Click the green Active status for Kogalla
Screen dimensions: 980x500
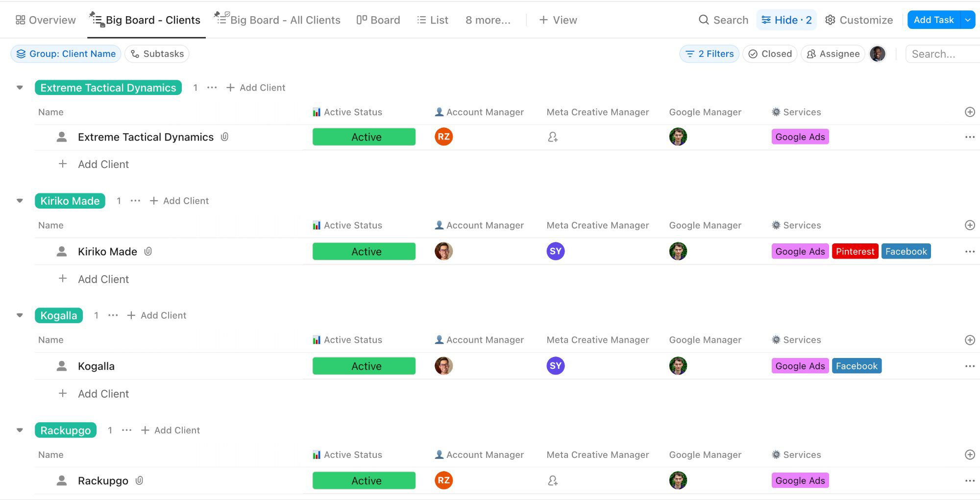364,366
